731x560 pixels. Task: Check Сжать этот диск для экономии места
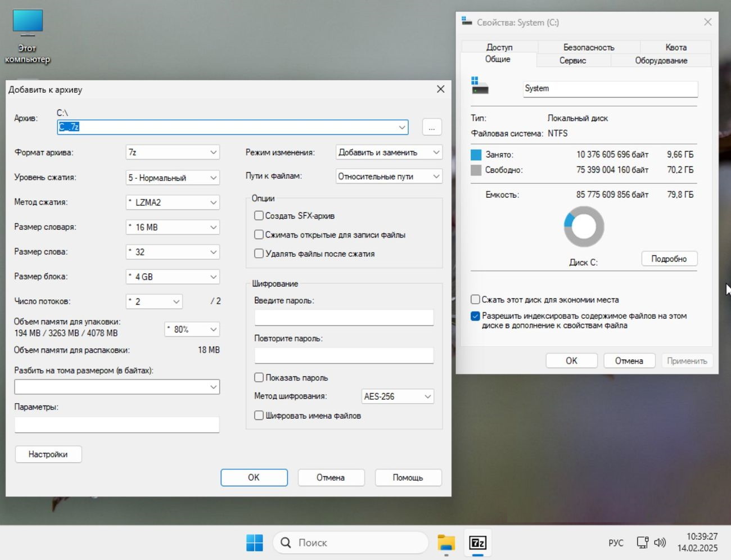[x=475, y=300]
